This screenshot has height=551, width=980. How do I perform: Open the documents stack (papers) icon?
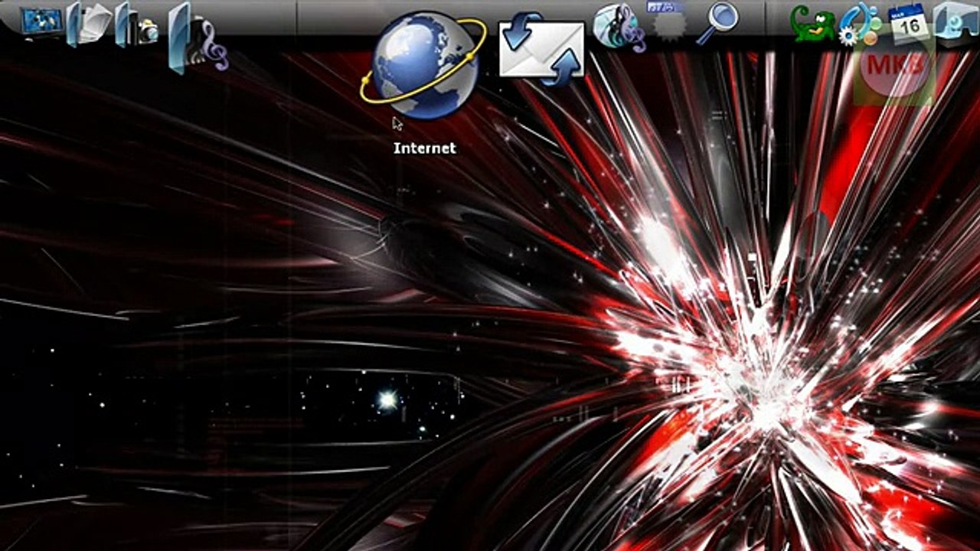pyautogui.click(x=90, y=24)
